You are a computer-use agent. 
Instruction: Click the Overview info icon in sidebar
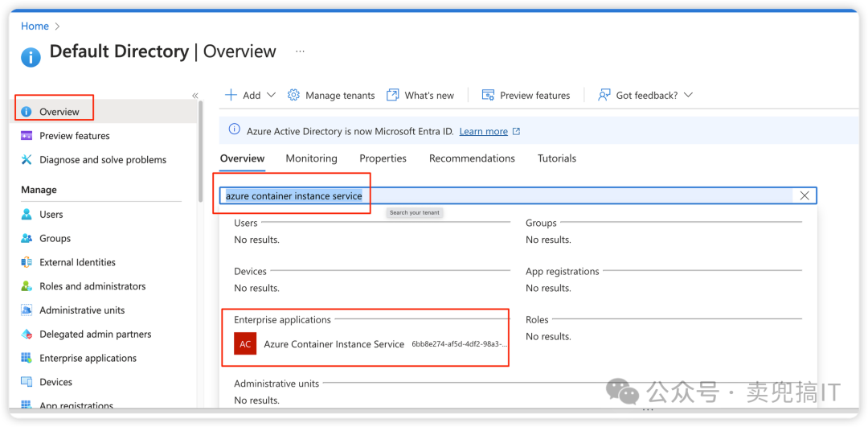pyautogui.click(x=27, y=112)
